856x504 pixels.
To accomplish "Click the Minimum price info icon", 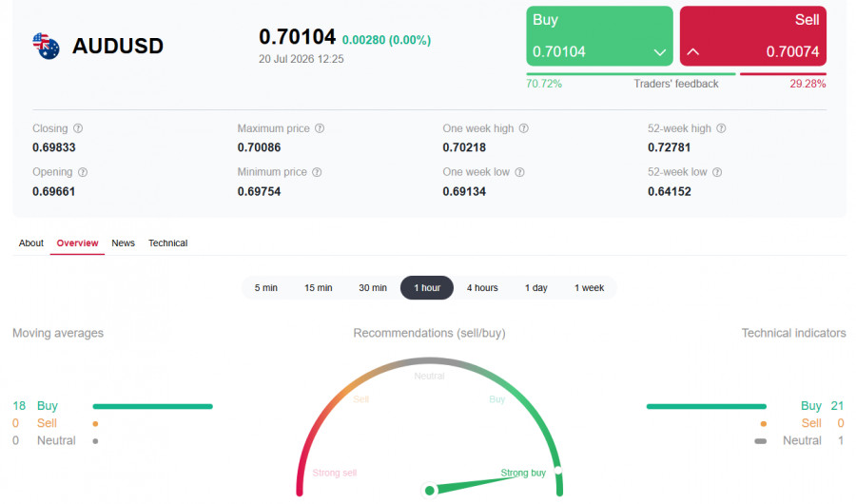I will (x=317, y=172).
